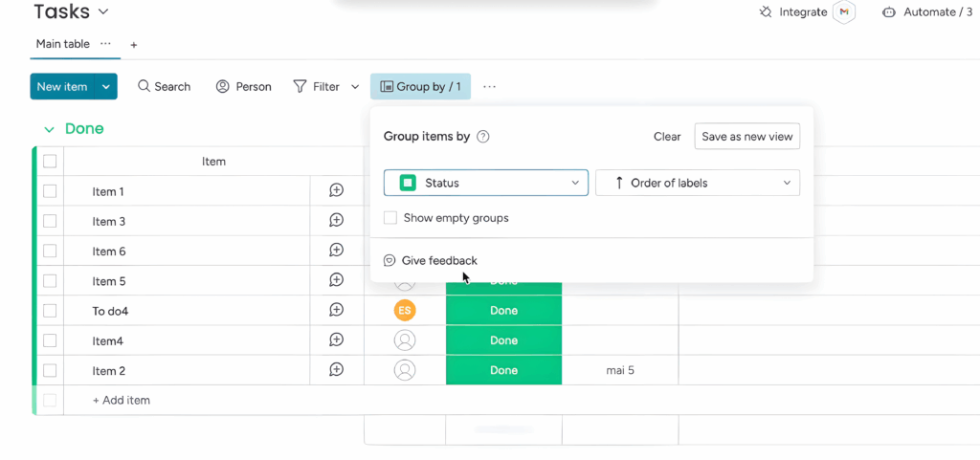Click Clear in the group-by panel
The image size is (980, 460).
click(x=667, y=137)
